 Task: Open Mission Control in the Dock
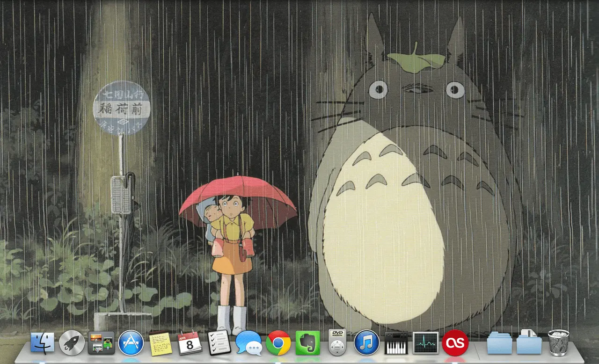coord(102,343)
